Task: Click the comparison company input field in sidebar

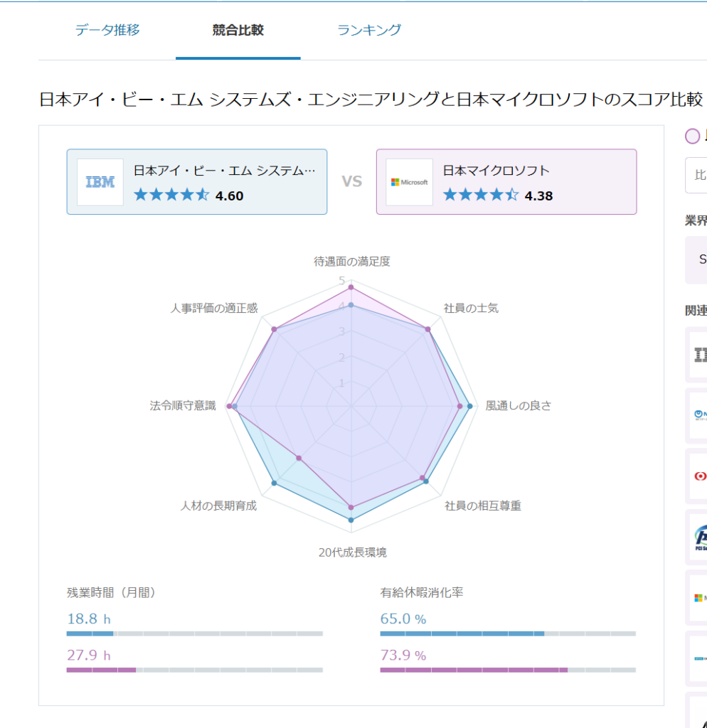Action: pyautogui.click(x=696, y=175)
